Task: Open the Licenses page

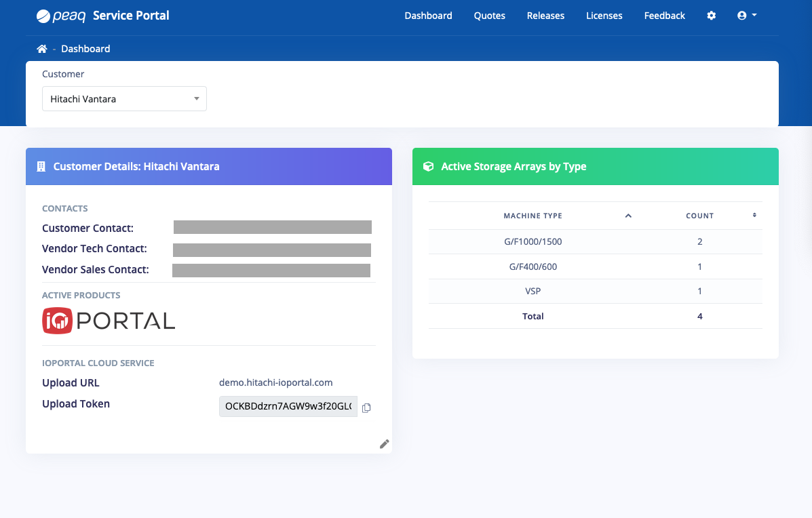Action: (604, 15)
